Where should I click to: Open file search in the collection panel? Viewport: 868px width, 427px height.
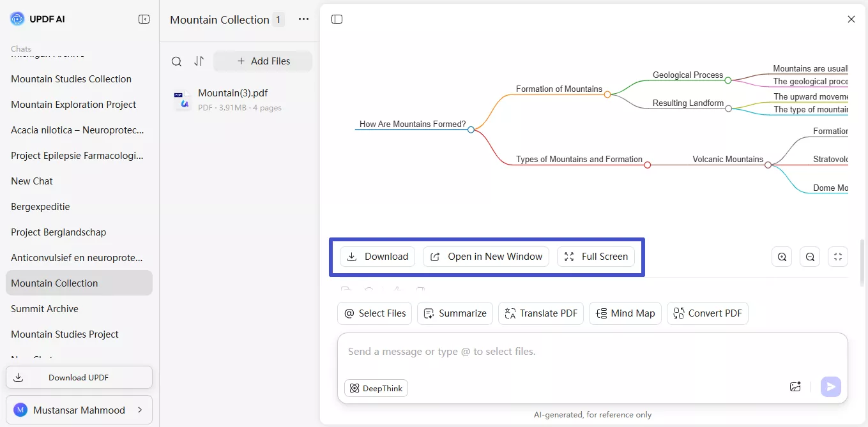[176, 61]
